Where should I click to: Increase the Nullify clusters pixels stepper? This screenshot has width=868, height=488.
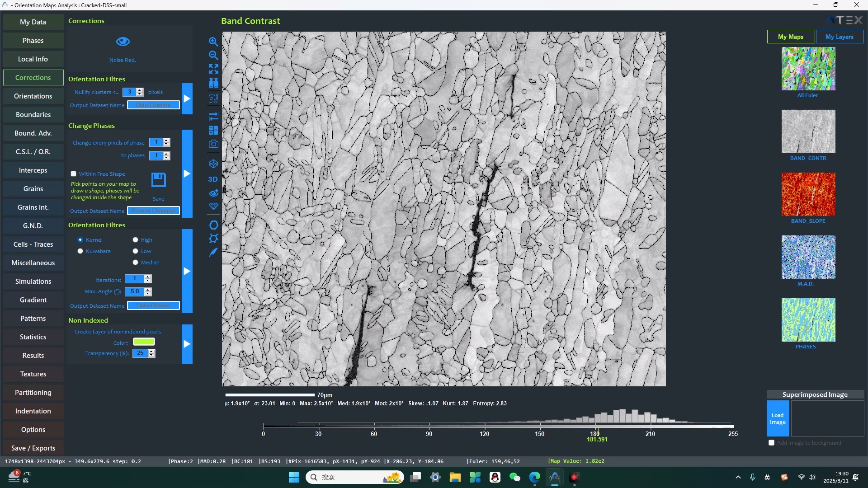[140, 90]
